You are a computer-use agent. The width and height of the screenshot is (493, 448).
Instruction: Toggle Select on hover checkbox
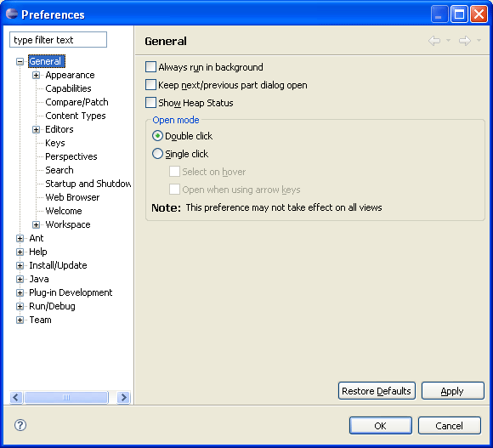174,172
